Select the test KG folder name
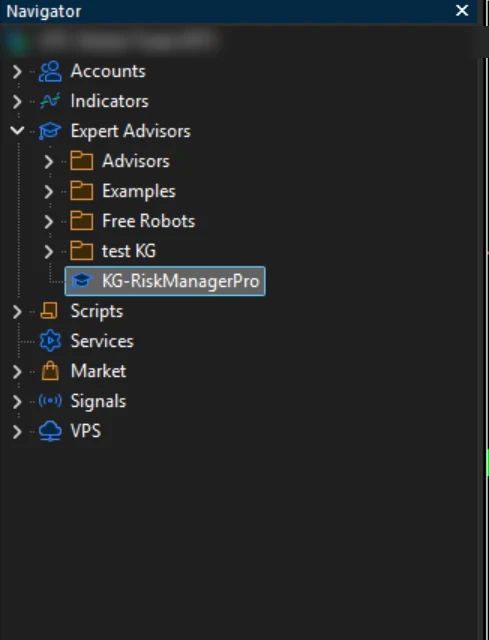 click(129, 251)
